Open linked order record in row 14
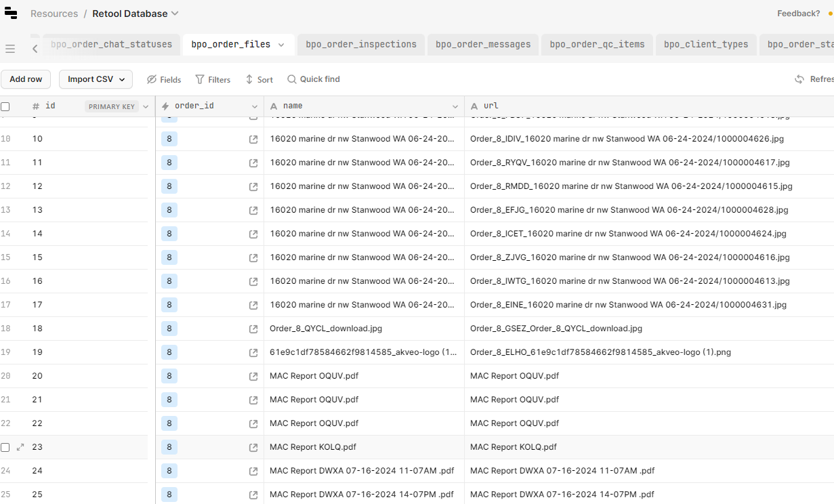The image size is (834, 504). tap(253, 234)
